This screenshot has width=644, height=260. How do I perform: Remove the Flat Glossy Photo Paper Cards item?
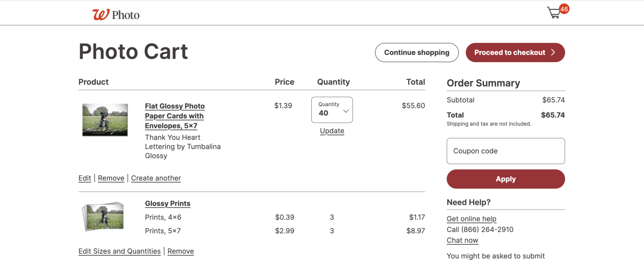click(x=111, y=178)
